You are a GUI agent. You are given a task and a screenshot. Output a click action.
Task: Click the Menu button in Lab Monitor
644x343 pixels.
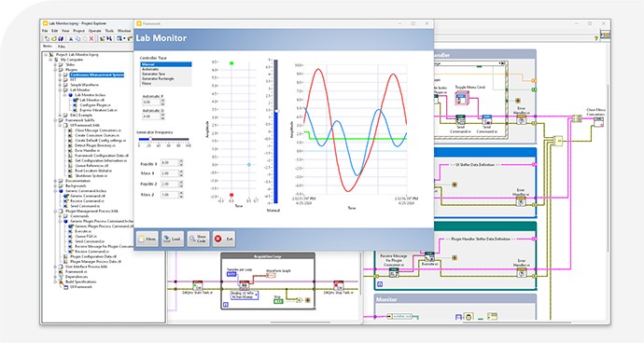click(x=147, y=239)
